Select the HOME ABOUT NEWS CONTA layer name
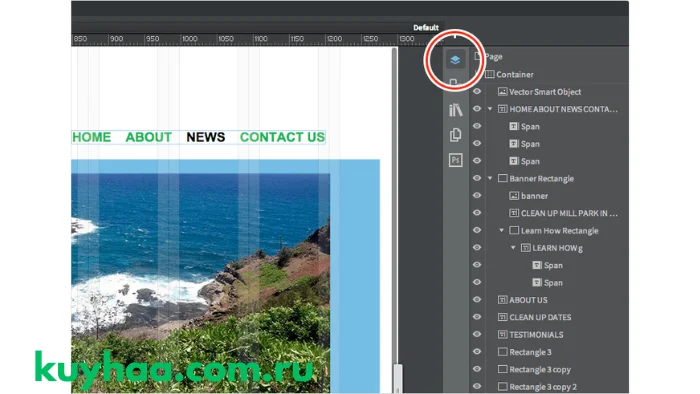700x394 pixels. (563, 109)
